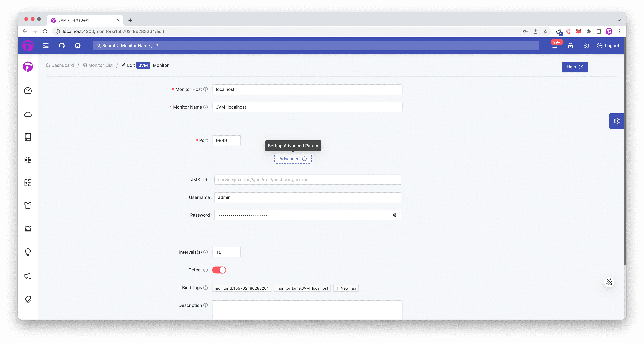
Task: Click the Intervals help question icon
Action: tap(206, 252)
